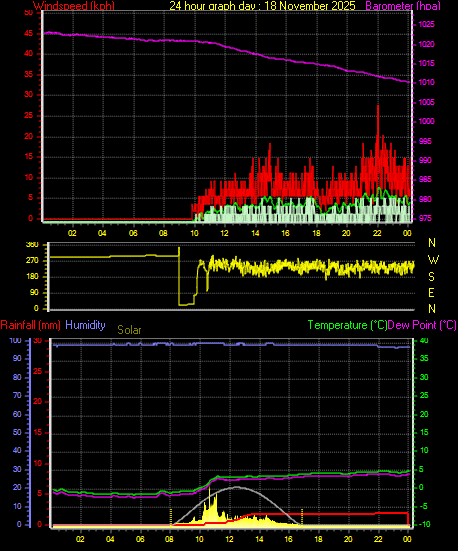Click the 70 humidity axis value
458x551 pixels.
pos(17,395)
